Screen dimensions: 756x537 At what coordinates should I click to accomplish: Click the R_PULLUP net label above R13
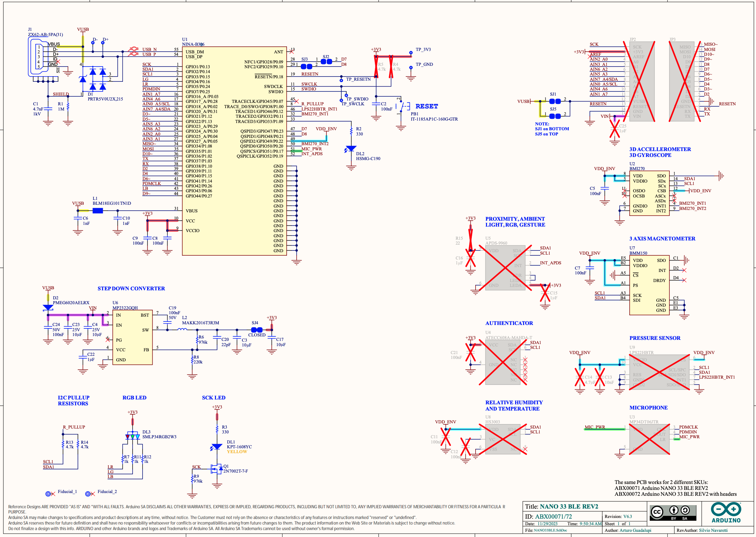(x=74, y=427)
